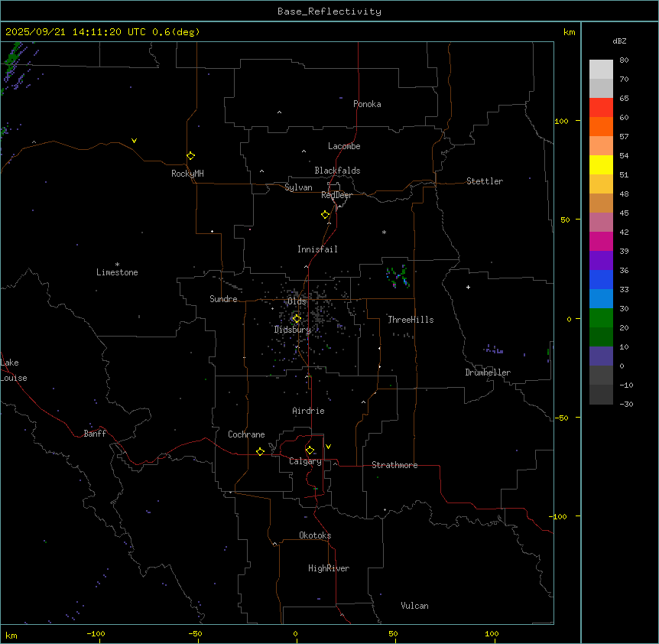Select the Stettler city label

click(485, 181)
